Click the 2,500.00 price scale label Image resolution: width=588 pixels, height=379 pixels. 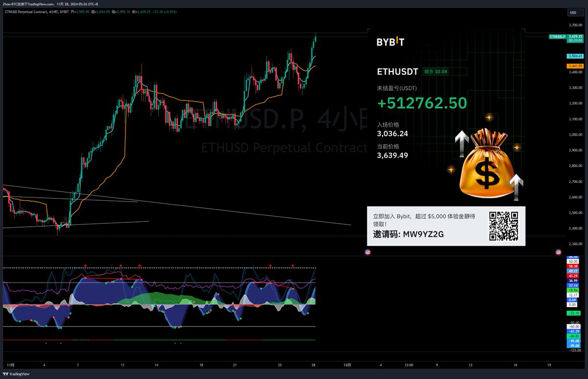[575, 213]
